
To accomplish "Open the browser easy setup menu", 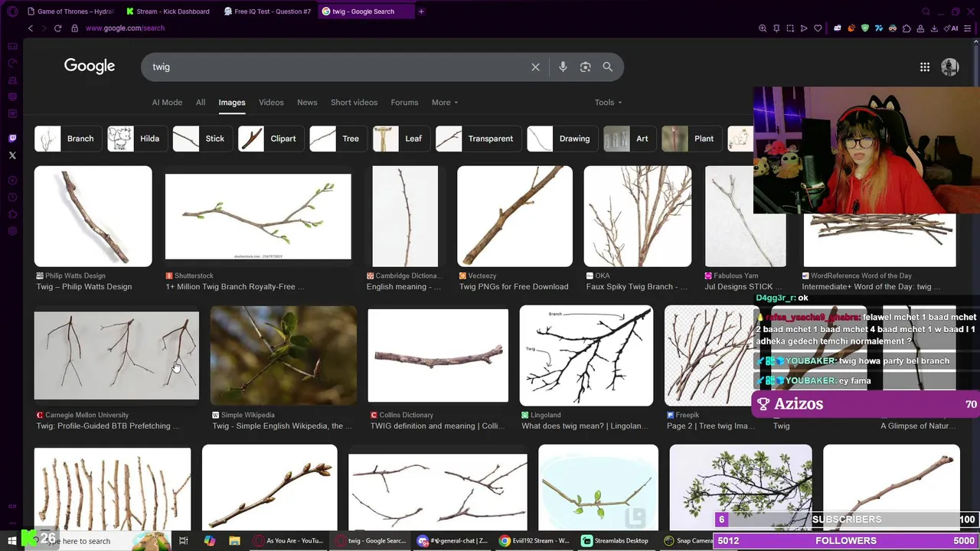I will (x=969, y=28).
